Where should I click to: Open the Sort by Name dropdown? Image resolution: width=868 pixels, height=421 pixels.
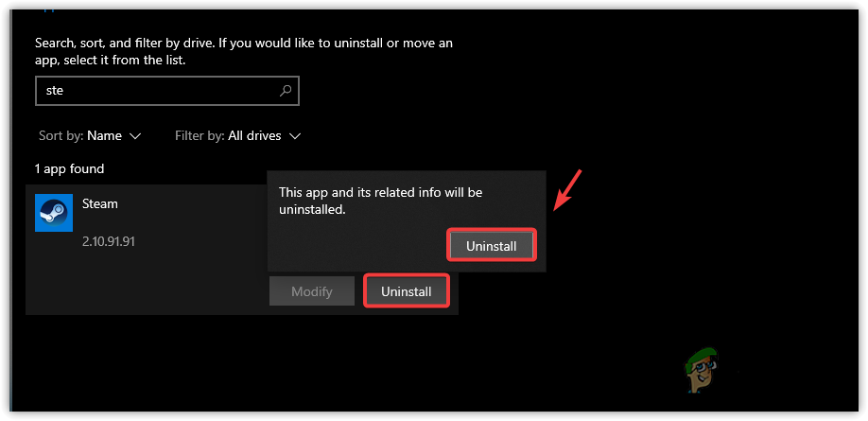[90, 135]
